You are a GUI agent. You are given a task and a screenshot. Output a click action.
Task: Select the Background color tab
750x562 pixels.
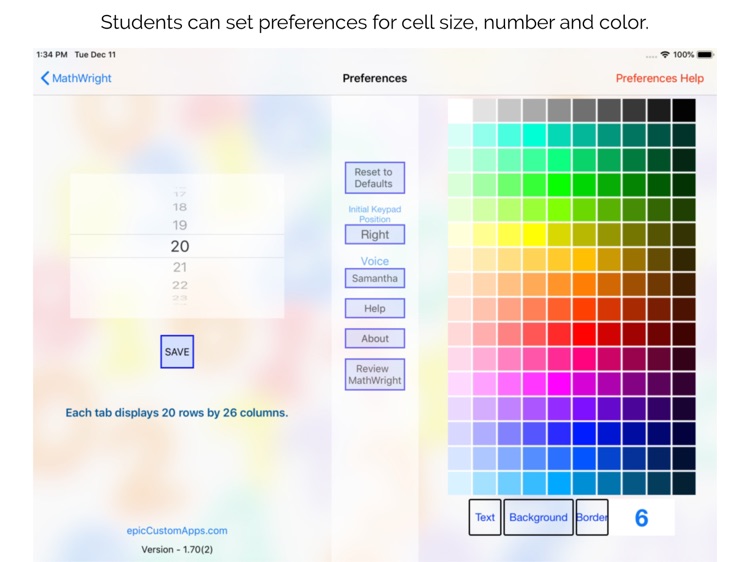tap(538, 517)
